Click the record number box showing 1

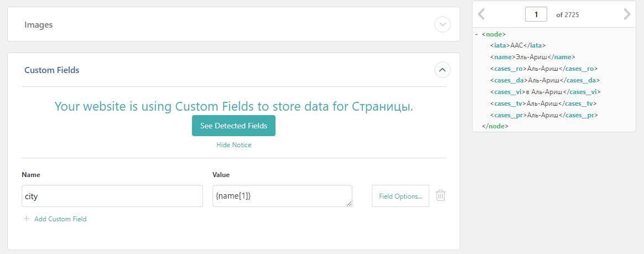(x=536, y=14)
